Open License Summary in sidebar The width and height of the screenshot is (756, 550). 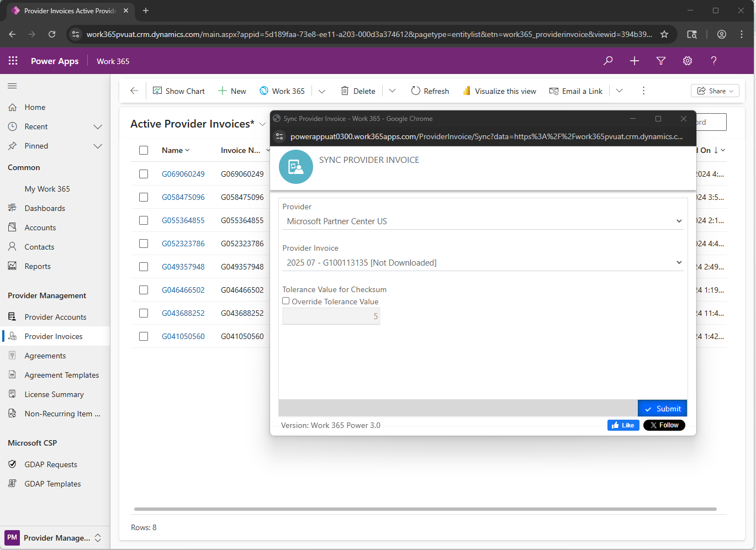tap(55, 394)
